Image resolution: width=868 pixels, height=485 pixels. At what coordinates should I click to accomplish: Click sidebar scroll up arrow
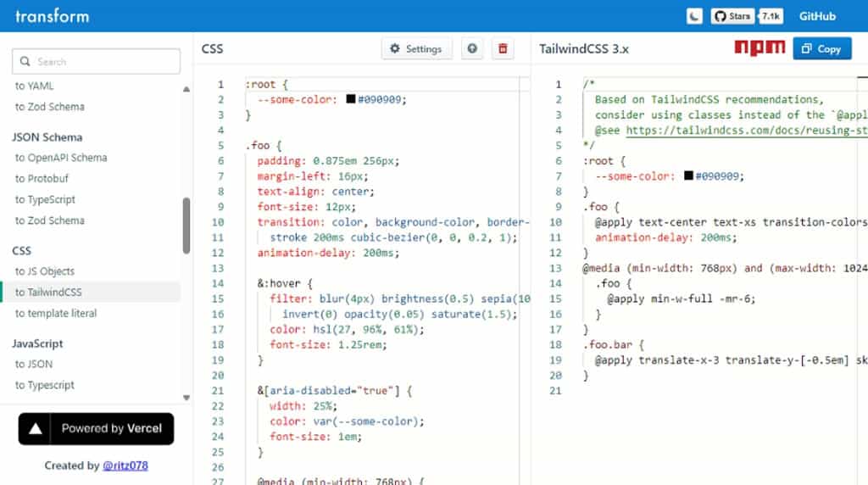(x=186, y=89)
